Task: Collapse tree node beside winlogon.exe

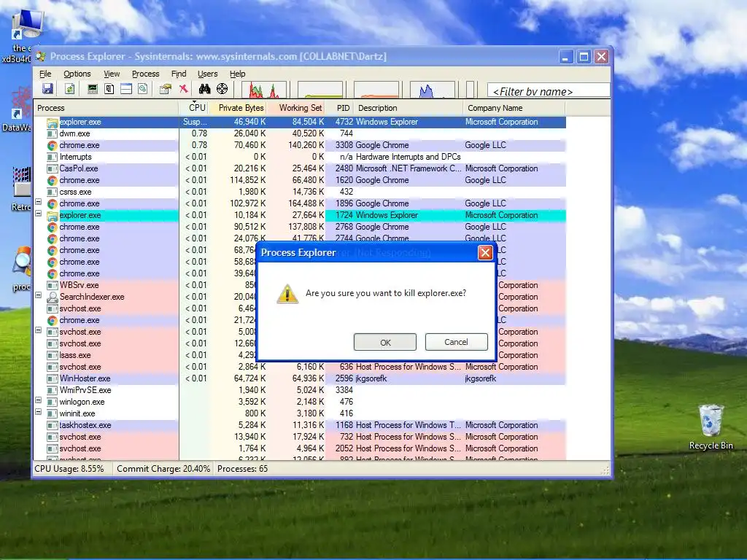Action: (x=39, y=400)
